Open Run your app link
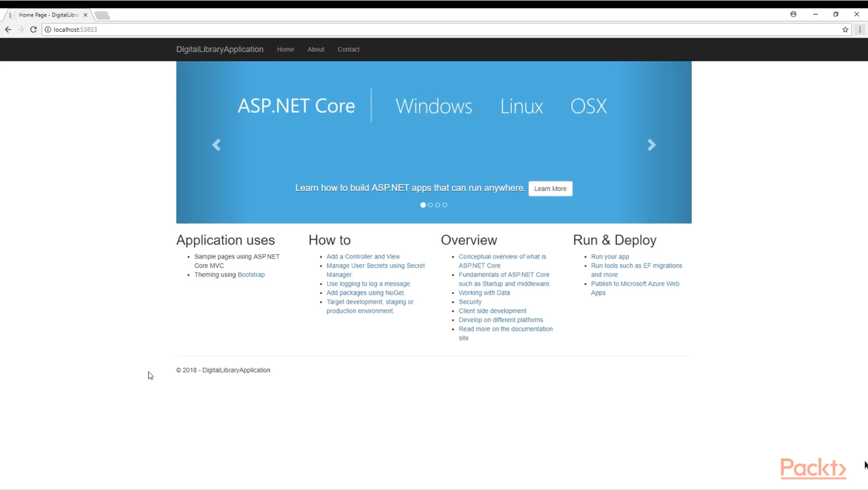Image resolution: width=868 pixels, height=490 pixels. 610,256
